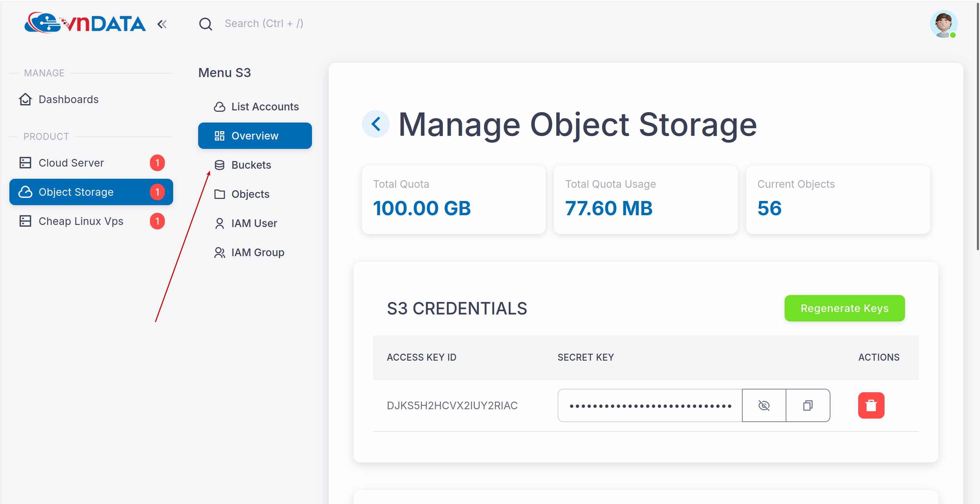Copy the secret key to clipboard
Viewport: 980px width, 504px height.
pyautogui.click(x=808, y=405)
